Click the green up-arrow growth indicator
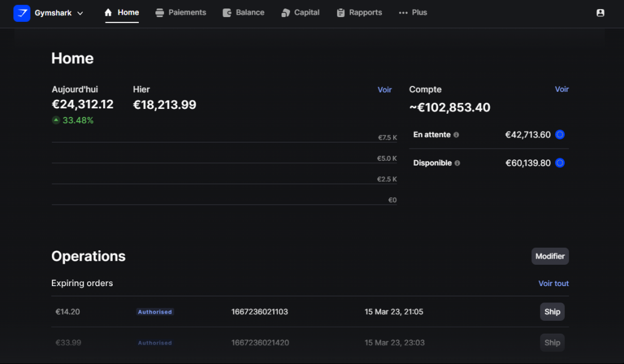 click(56, 121)
